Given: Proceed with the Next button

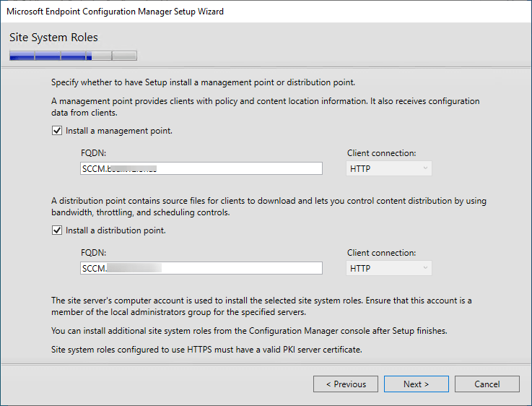Looking at the screenshot, I should point(417,384).
